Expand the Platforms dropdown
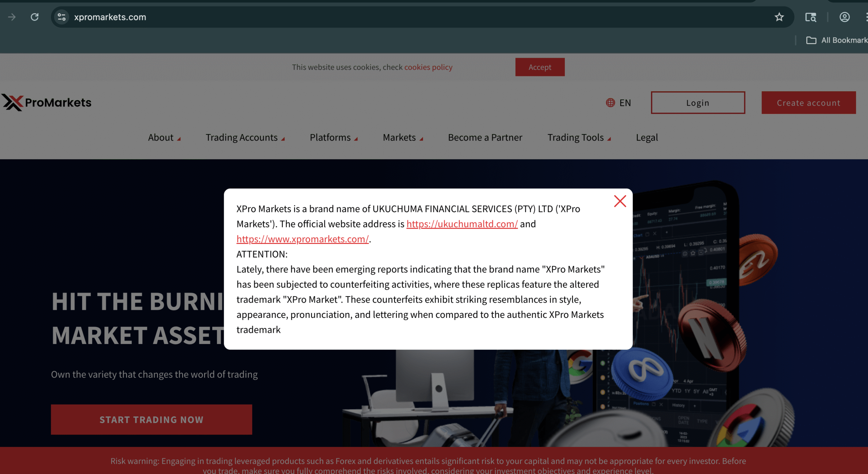 click(x=334, y=137)
